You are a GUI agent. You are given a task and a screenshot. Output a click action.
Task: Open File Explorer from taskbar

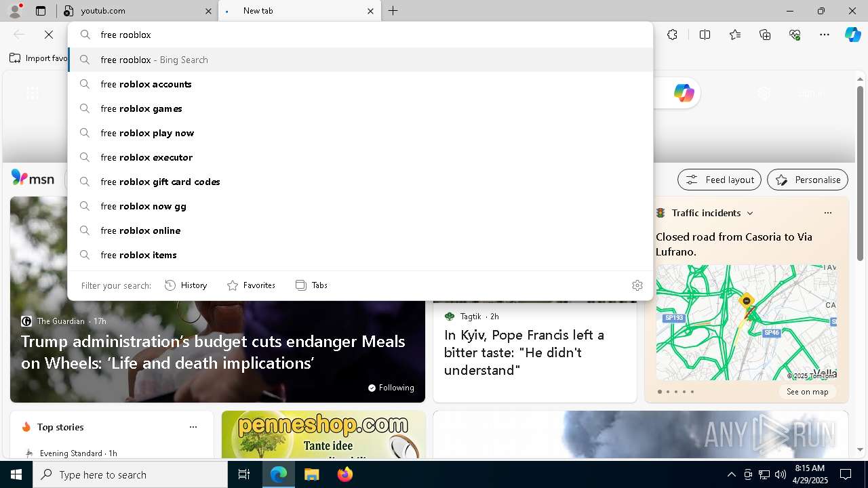311,474
